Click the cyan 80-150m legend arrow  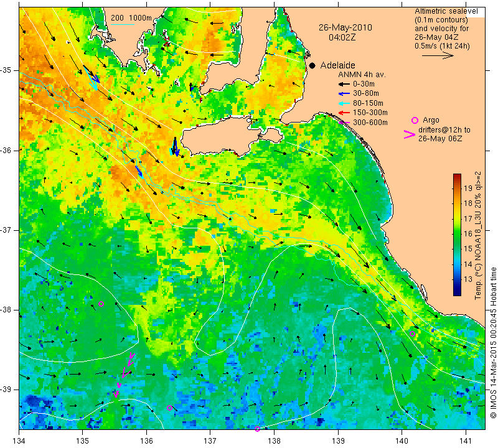point(344,103)
